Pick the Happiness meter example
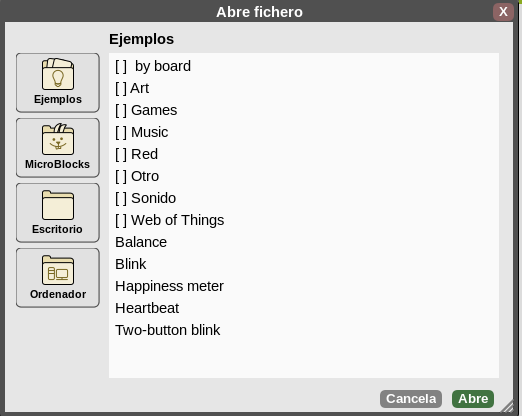Viewport: 522px width, 416px height. coord(169,286)
